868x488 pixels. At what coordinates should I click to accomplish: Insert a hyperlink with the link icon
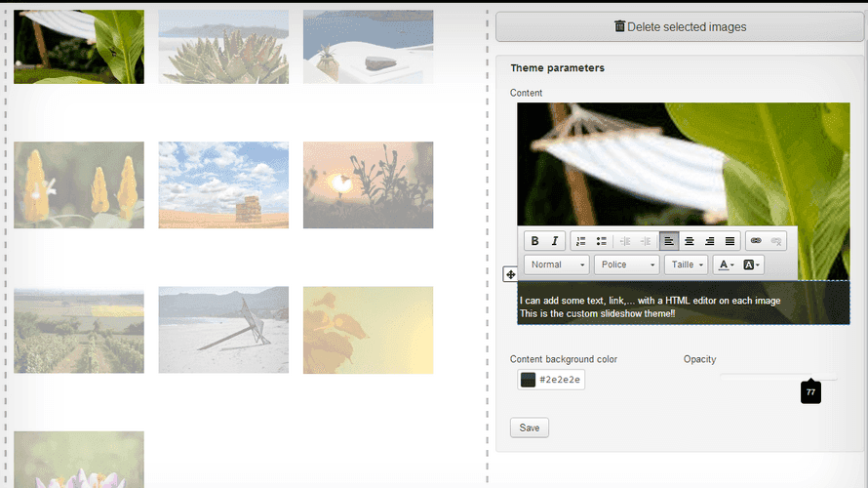(756, 241)
